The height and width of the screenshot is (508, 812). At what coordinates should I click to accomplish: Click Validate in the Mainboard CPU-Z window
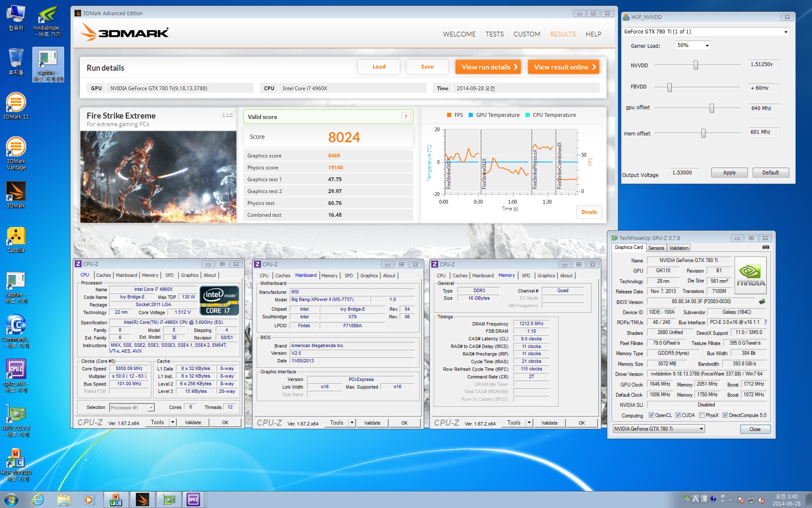click(372, 422)
